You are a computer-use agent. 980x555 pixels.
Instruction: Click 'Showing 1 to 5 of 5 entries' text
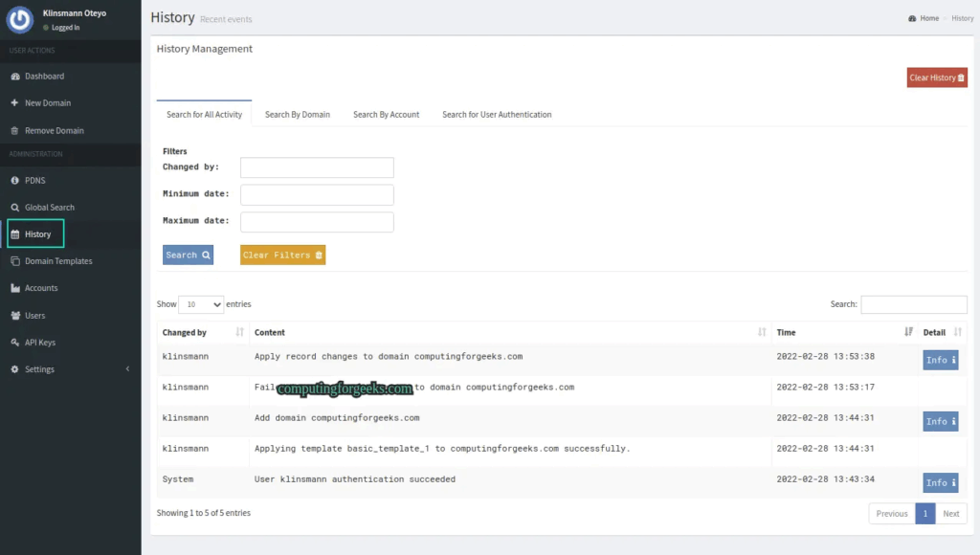point(204,513)
